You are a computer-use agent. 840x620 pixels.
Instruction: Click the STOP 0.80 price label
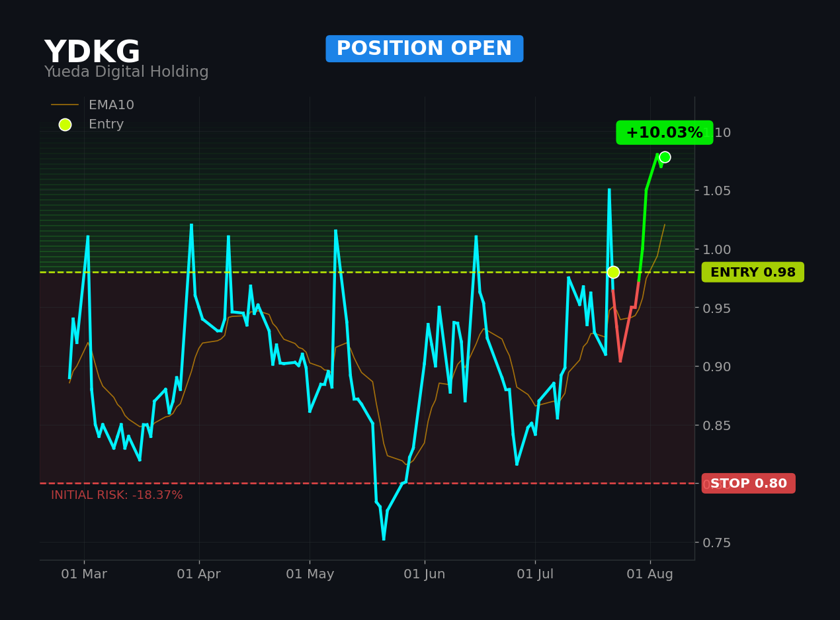click(749, 483)
